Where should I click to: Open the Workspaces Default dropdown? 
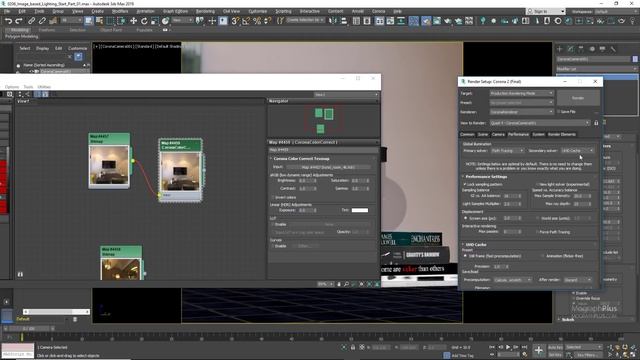616,12
